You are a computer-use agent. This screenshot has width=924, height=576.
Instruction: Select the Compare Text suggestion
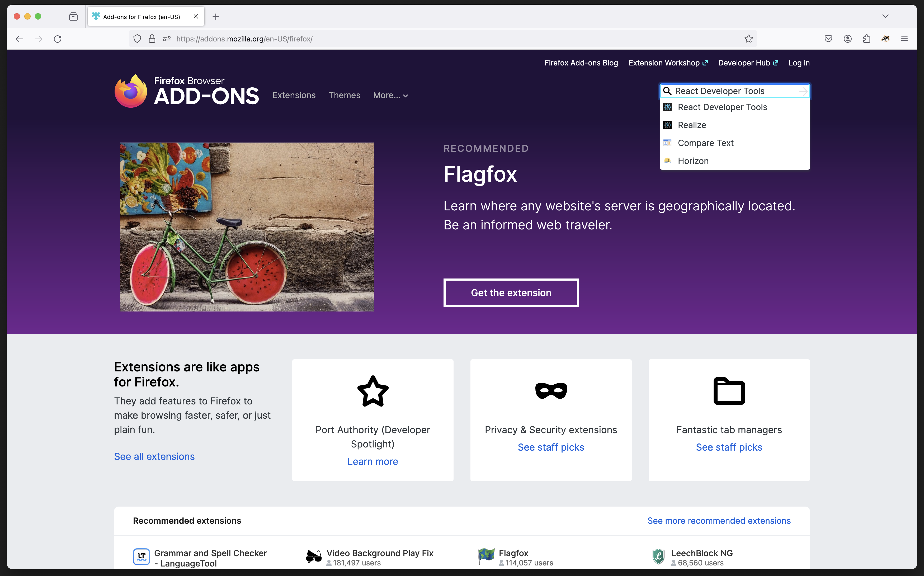pos(735,143)
